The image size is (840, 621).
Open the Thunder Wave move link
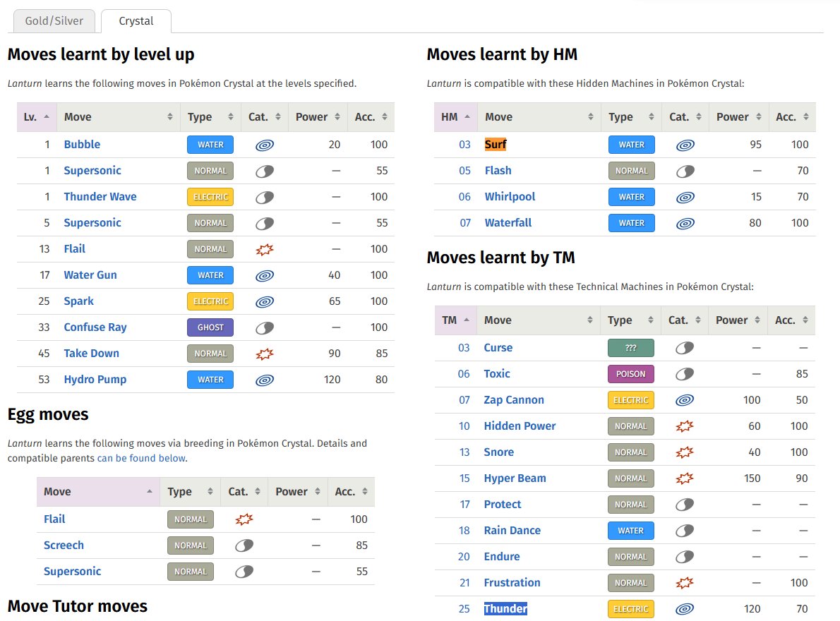tap(100, 196)
